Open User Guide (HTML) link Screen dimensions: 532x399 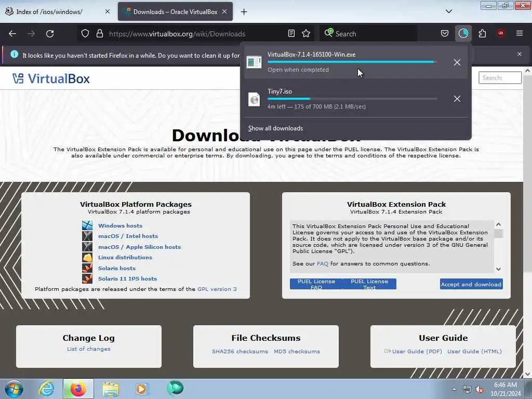474,352
